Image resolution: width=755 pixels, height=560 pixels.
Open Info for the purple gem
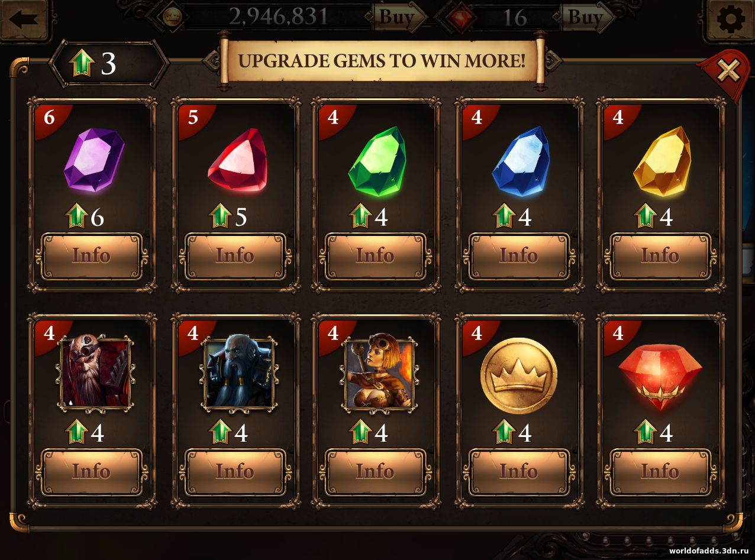(92, 256)
